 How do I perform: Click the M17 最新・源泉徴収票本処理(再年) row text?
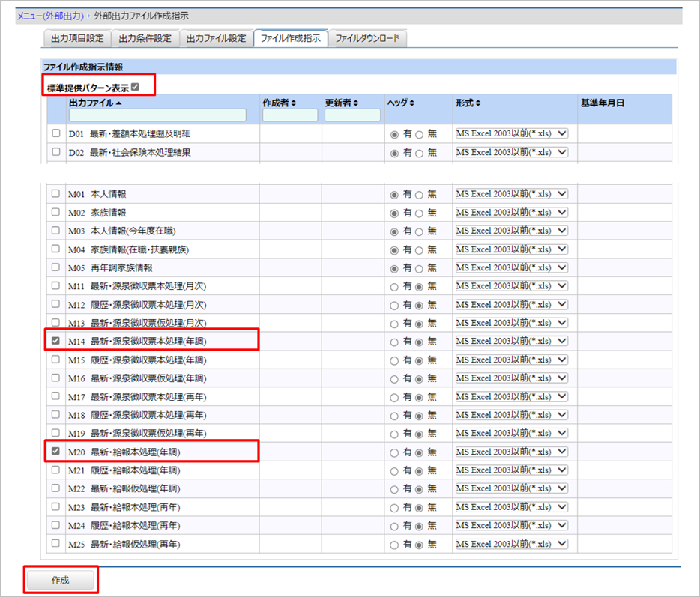pos(137,397)
